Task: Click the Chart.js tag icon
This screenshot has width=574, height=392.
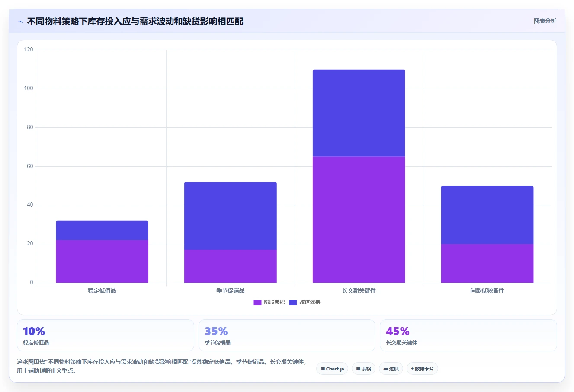Action: pyautogui.click(x=323, y=369)
